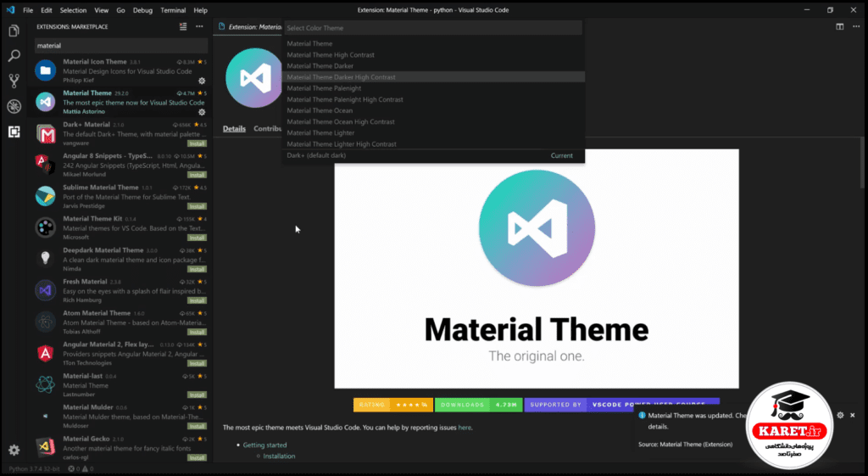This screenshot has height=476, width=868.
Task: Select the Extension: Material Theme editor tab
Action: pos(250,26)
